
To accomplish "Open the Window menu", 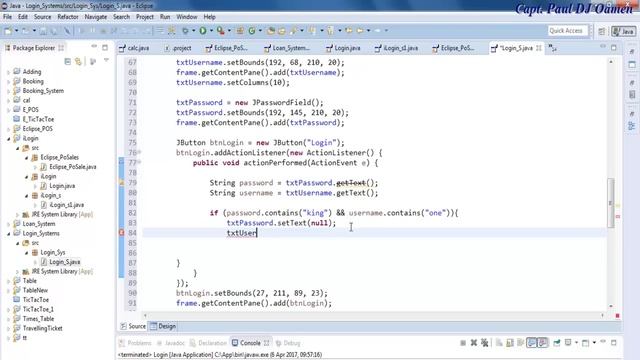I will pyautogui.click(x=187, y=17).
